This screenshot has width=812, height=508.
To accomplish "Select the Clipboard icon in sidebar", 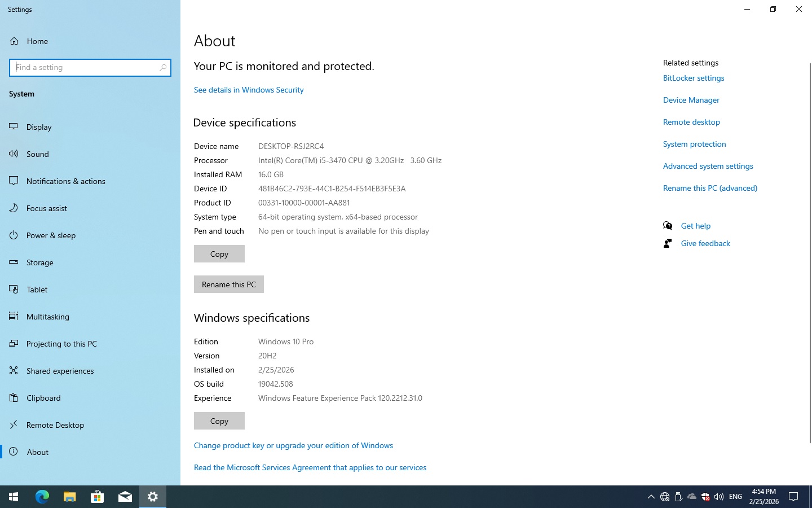I will point(14,397).
